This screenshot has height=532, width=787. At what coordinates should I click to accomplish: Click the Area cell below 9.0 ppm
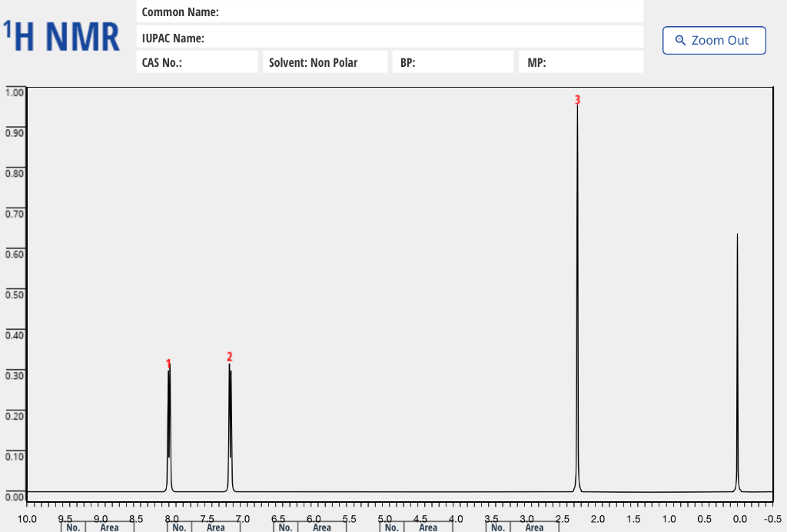[109, 527]
